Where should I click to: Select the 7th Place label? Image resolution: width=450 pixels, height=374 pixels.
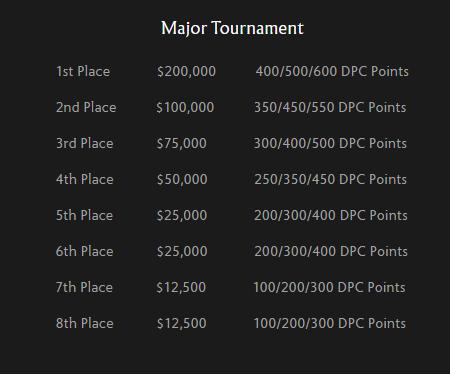point(84,287)
